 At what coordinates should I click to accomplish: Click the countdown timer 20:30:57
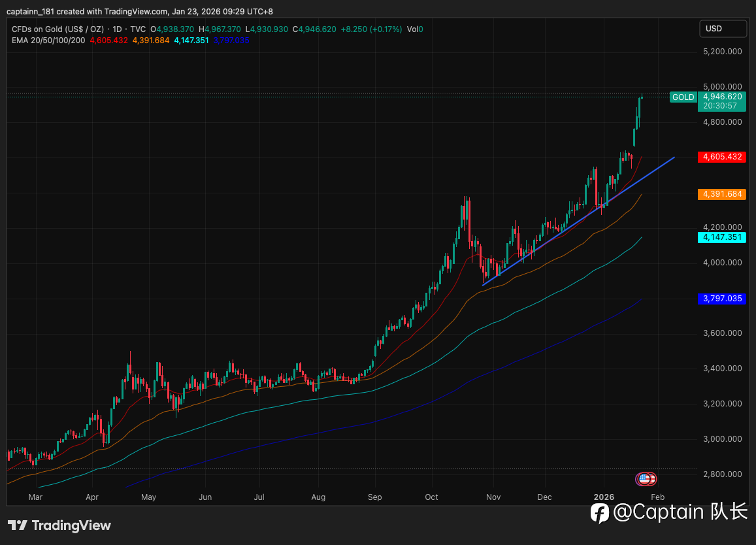tap(720, 106)
